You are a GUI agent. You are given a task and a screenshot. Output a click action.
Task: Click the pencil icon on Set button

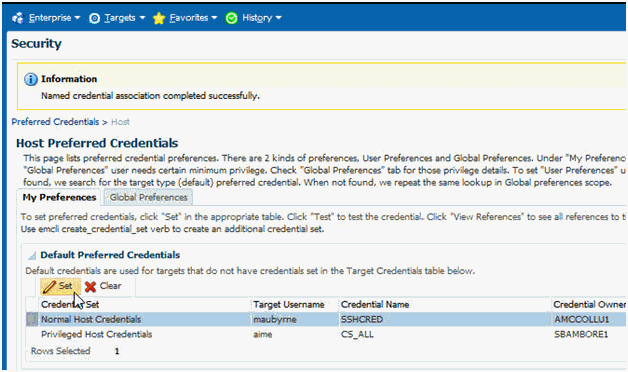(x=49, y=286)
